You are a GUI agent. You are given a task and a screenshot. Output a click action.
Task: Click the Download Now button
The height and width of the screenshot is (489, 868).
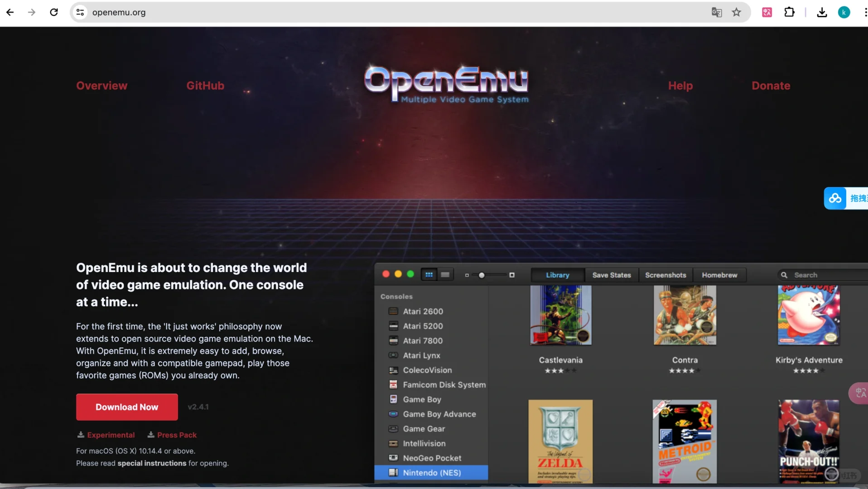tap(127, 407)
